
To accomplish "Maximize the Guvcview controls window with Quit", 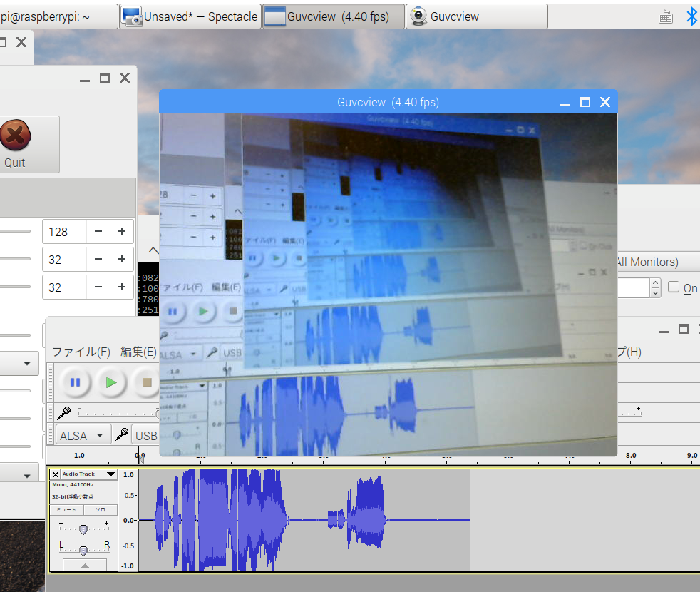I will click(x=105, y=78).
